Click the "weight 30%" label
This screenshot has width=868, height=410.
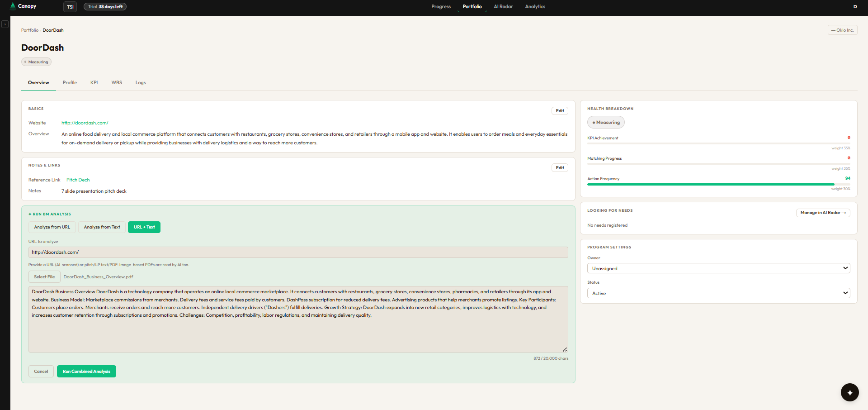840,189
